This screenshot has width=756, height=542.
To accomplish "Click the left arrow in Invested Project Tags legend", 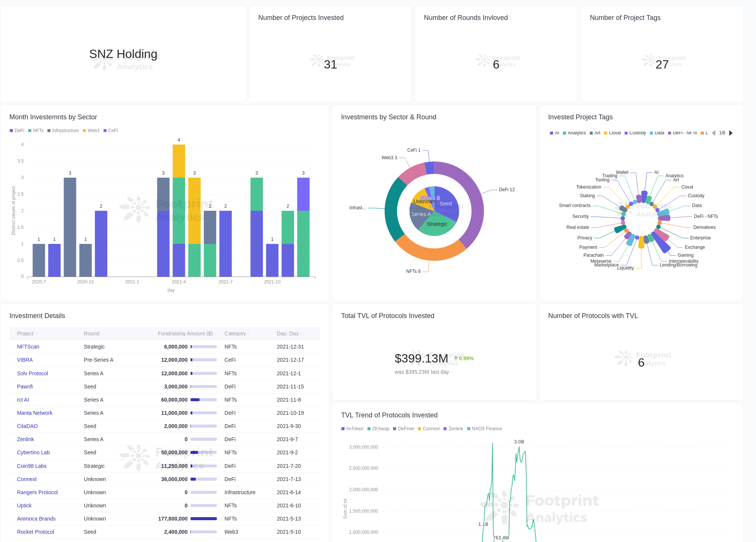I will point(714,133).
